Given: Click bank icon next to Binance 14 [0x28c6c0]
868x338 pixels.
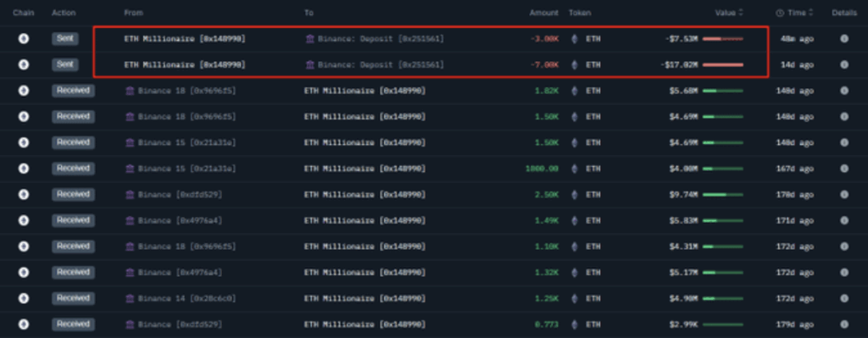Looking at the screenshot, I should click(x=130, y=299).
